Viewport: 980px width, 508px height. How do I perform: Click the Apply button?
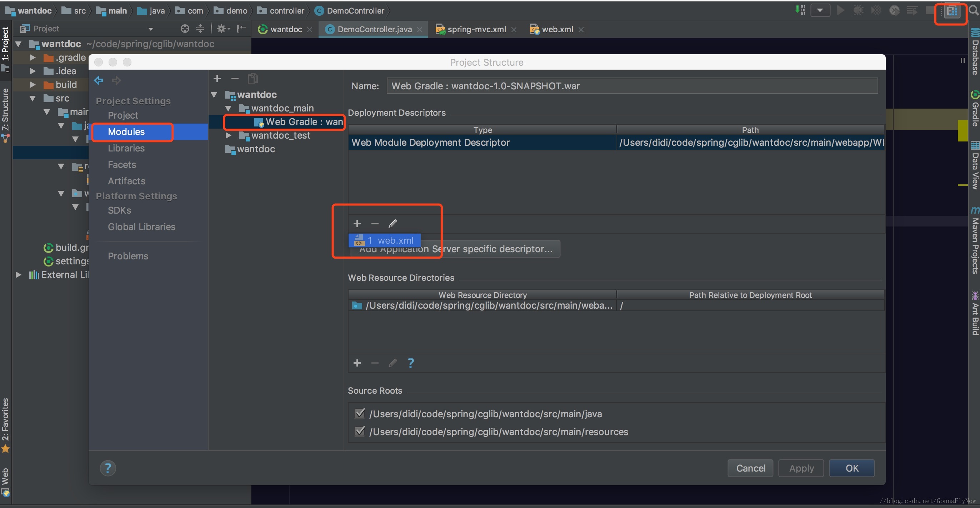tap(801, 468)
